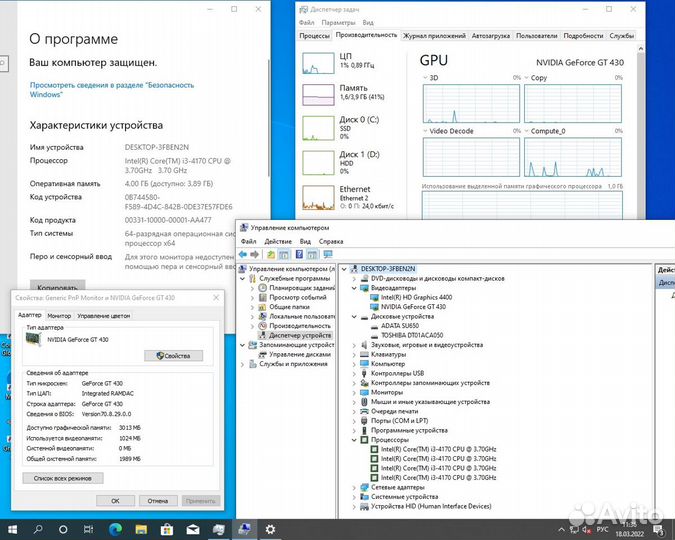Screen dimensions: 675x540
Task: Click the taskbar Search magnifier icon
Action: tap(38, 529)
